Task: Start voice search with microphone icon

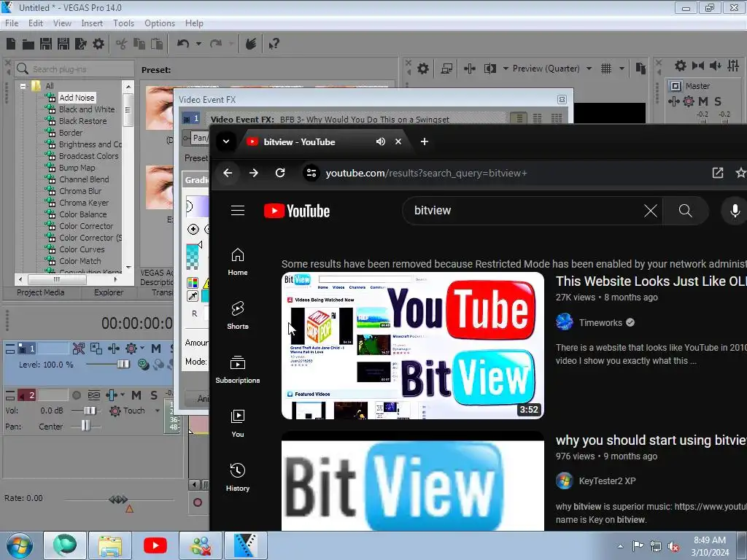Action: pyautogui.click(x=735, y=211)
